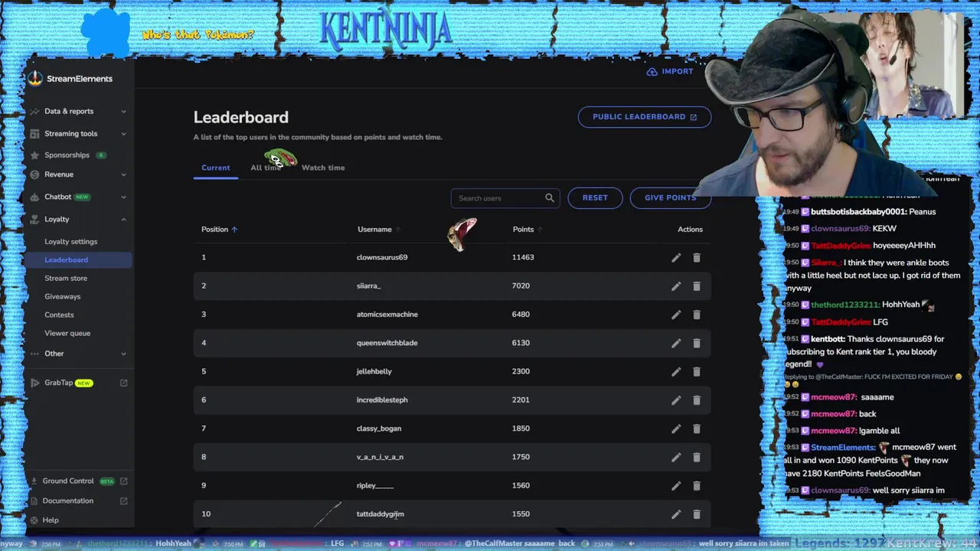Switch to All time tab
The height and width of the screenshot is (551, 980).
click(x=266, y=168)
